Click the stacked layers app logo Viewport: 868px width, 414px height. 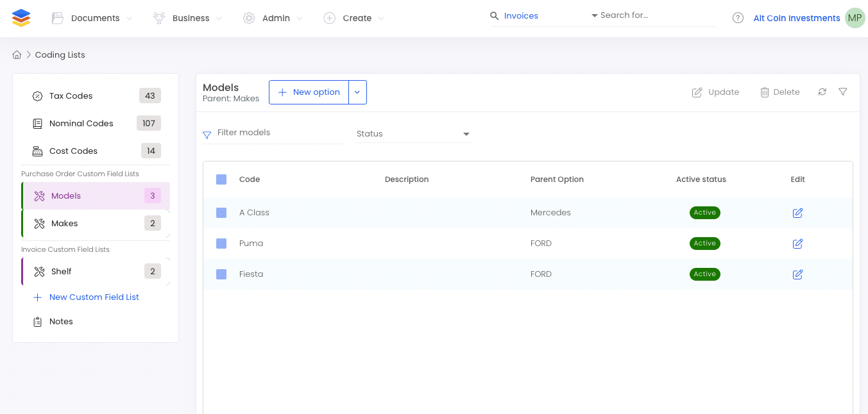21,18
